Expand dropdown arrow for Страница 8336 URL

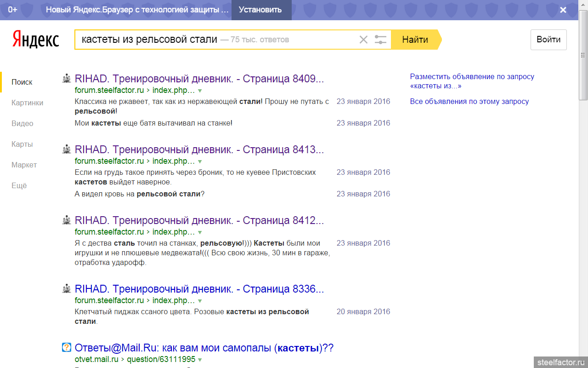point(200,301)
